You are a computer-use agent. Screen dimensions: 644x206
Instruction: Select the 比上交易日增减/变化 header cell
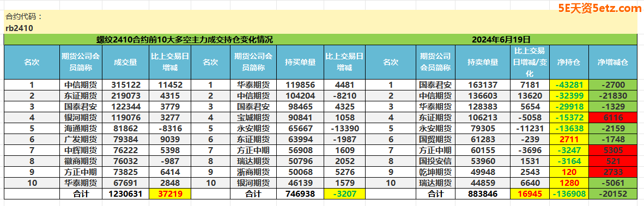[x=530, y=62]
